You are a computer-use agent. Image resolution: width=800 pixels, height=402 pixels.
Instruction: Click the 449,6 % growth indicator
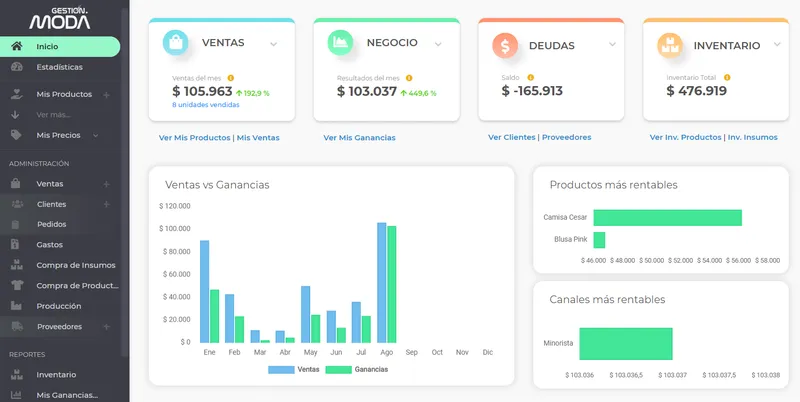pos(418,93)
